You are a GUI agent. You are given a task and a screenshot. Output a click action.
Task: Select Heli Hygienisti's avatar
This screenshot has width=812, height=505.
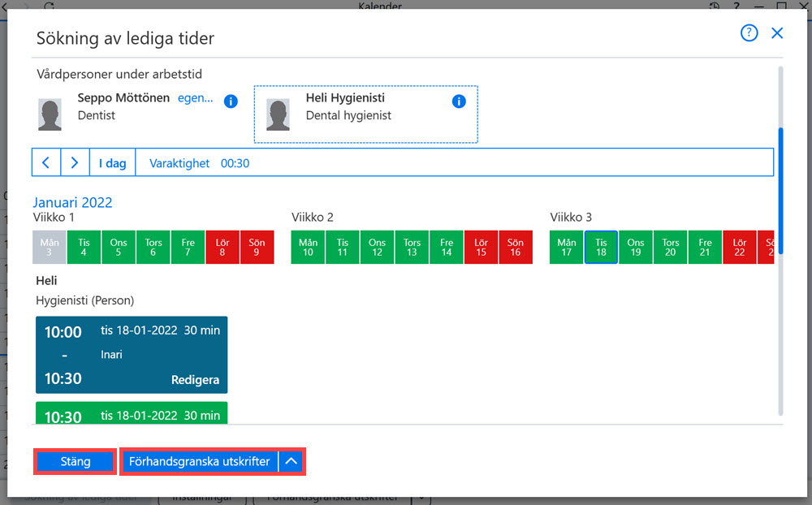(278, 114)
